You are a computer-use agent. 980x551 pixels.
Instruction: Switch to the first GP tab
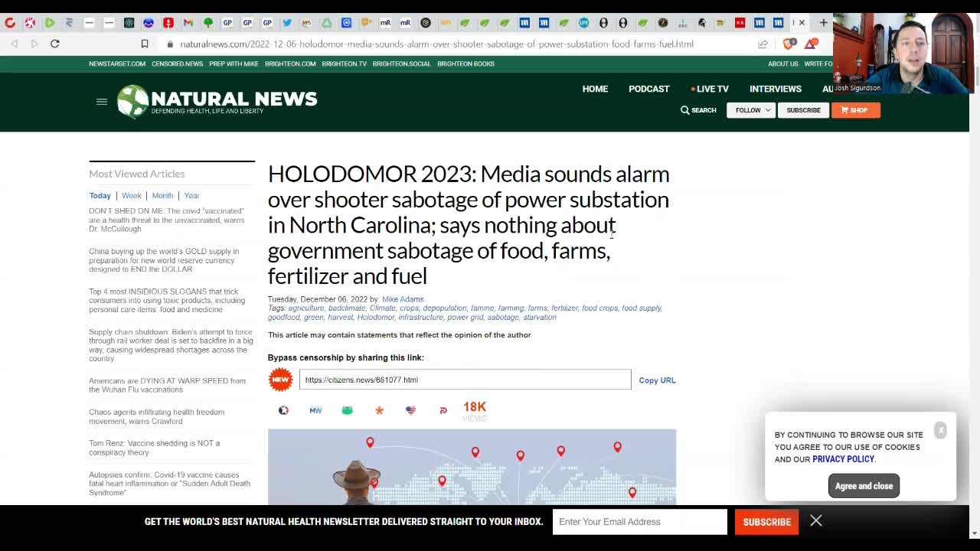pos(227,22)
